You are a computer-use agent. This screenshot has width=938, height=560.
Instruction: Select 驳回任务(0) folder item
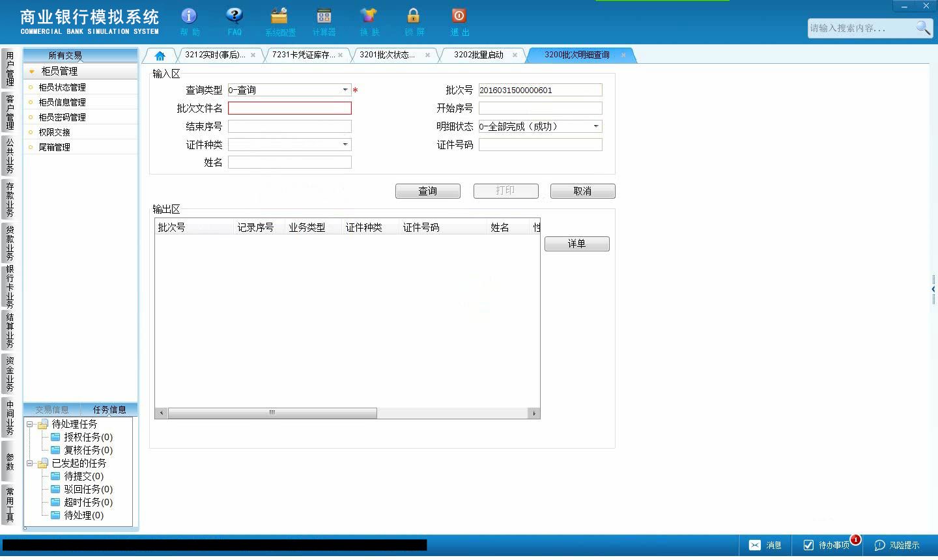(82, 489)
